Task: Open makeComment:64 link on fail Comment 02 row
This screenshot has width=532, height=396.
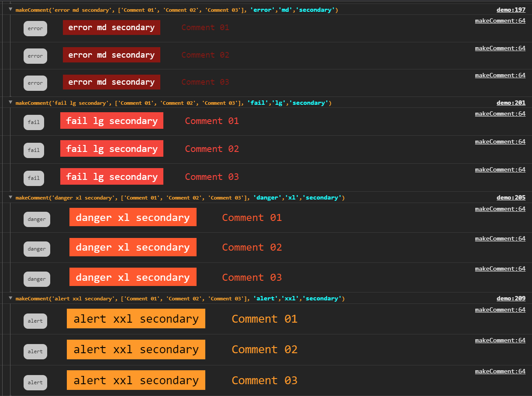Action: [500, 141]
